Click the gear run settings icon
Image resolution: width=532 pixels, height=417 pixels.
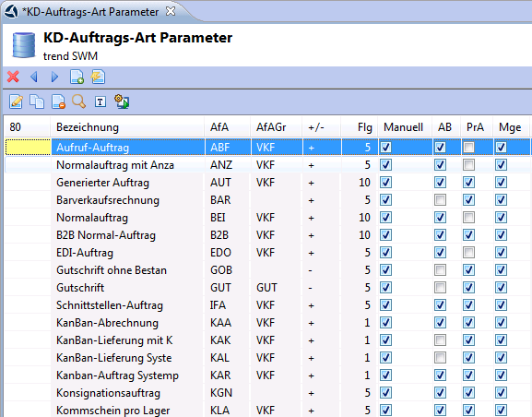122,101
